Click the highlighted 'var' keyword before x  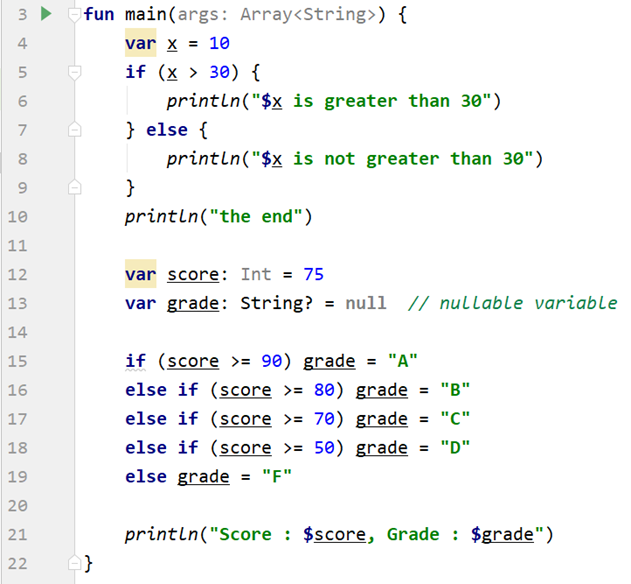coord(141,44)
